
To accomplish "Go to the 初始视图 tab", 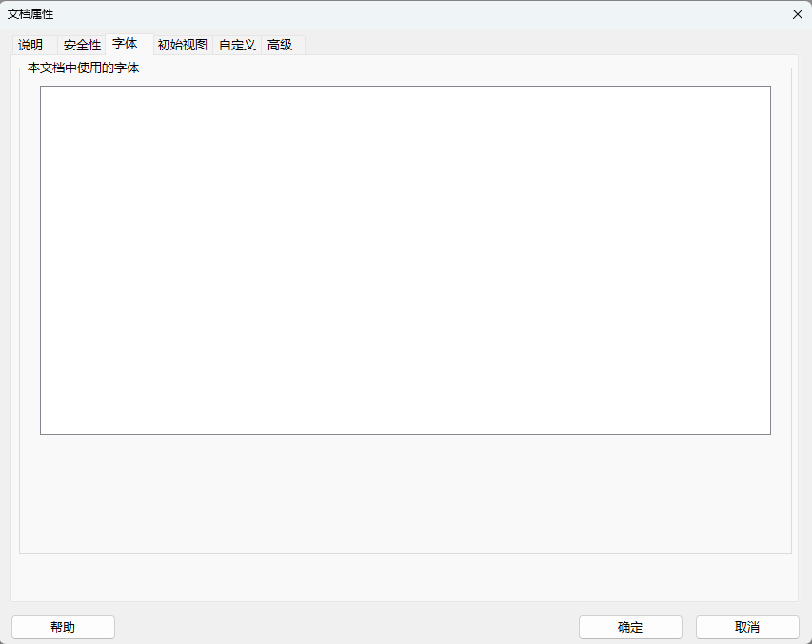I will [182, 45].
